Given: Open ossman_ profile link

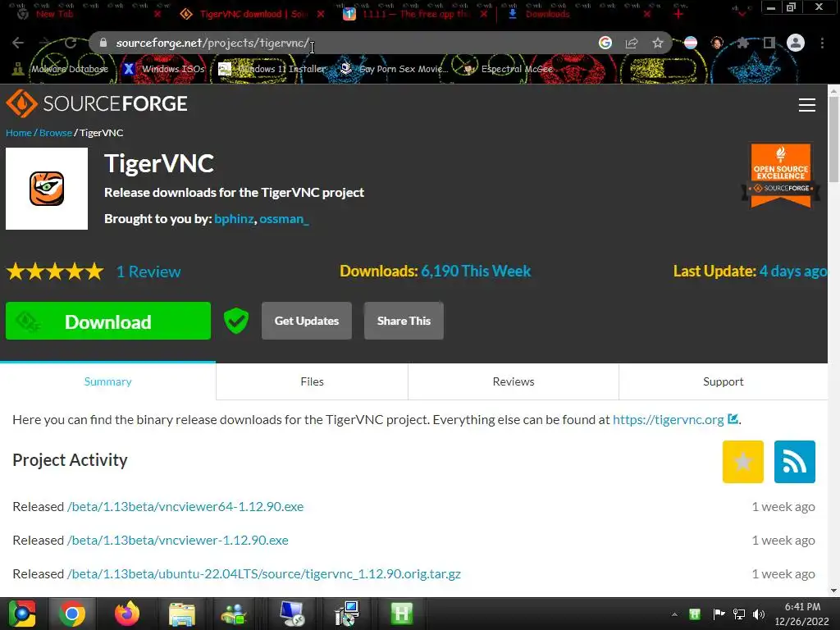Looking at the screenshot, I should click(284, 218).
